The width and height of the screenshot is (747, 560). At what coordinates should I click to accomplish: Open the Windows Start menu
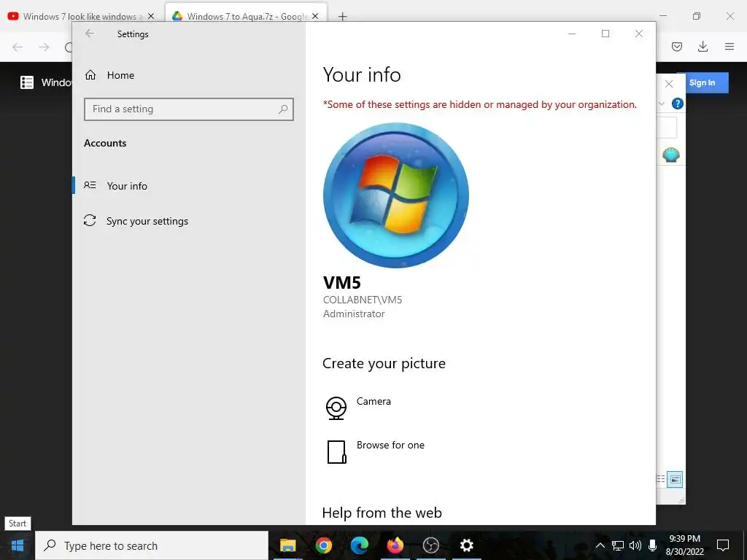point(18,545)
